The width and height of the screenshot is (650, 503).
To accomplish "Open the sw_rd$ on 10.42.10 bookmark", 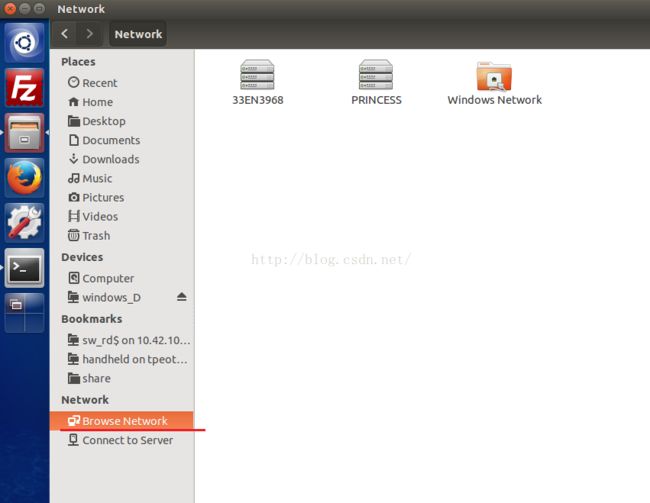I will pyautogui.click(x=122, y=340).
